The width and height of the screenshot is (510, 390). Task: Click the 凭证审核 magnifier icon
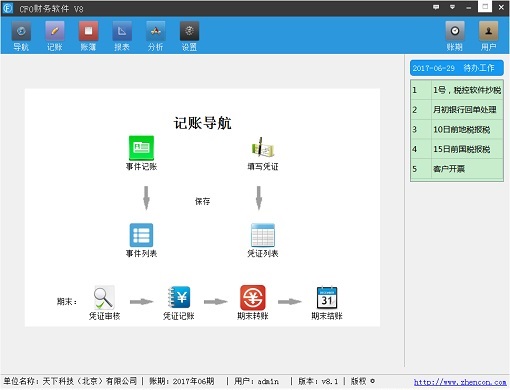104,298
